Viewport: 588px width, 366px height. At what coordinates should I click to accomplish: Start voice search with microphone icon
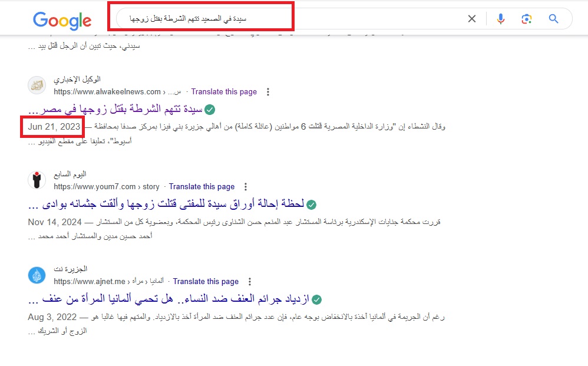tap(500, 19)
